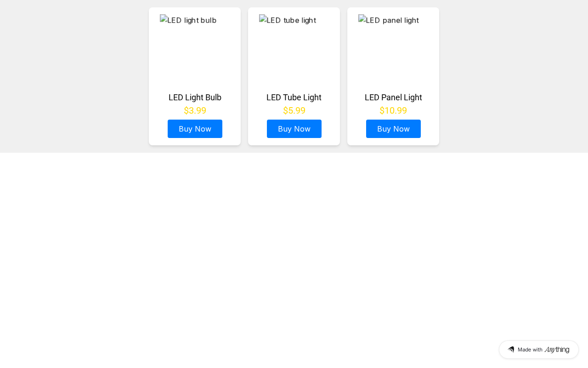This screenshot has width=588, height=368.
Task: Select the LED Light Bulb product title
Action: (x=195, y=98)
